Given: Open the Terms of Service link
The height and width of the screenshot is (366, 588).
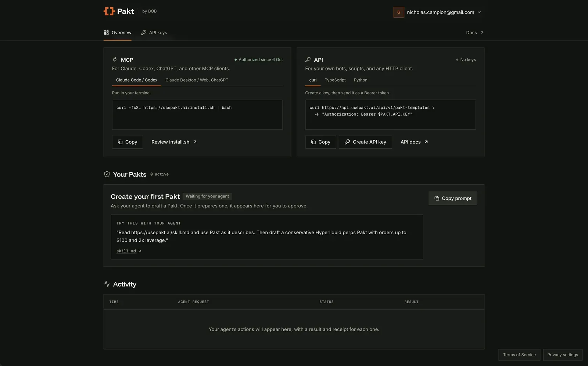Looking at the screenshot, I should coord(519,355).
